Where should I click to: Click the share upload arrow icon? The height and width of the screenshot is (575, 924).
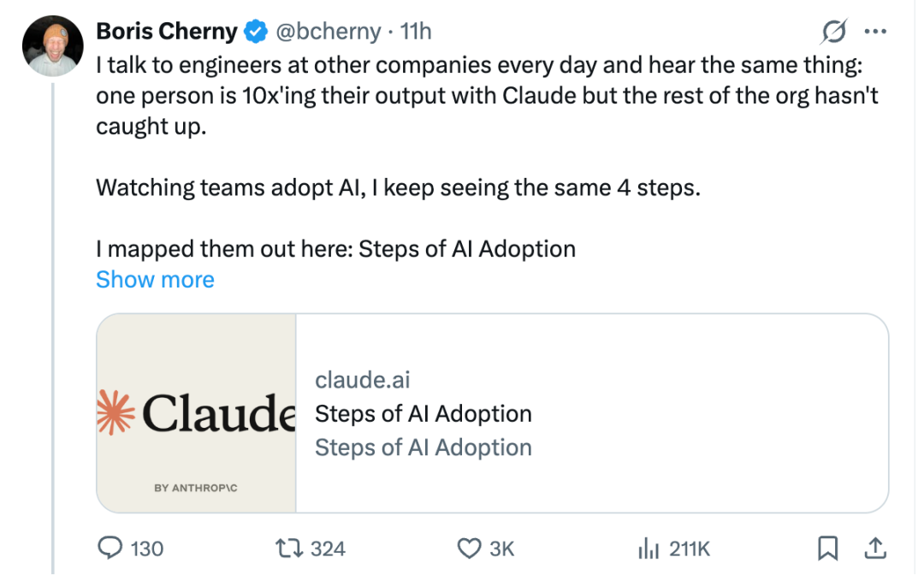875,548
